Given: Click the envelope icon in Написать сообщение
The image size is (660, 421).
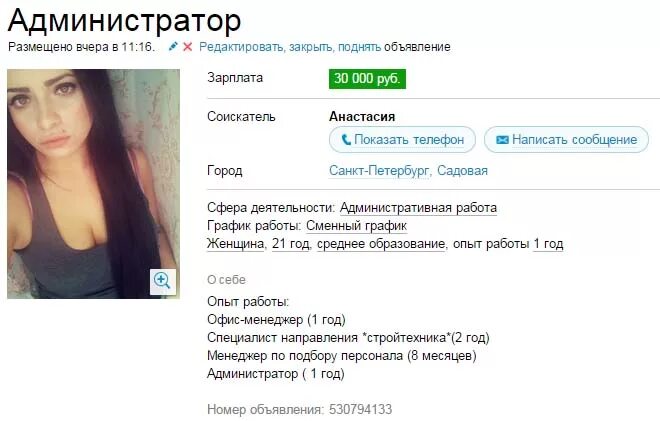Looking at the screenshot, I should point(502,140).
